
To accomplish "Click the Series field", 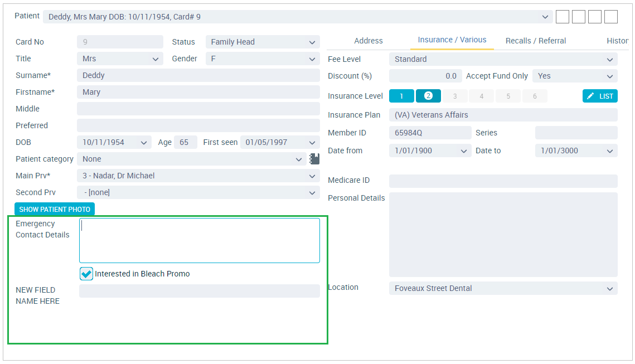I will (576, 133).
